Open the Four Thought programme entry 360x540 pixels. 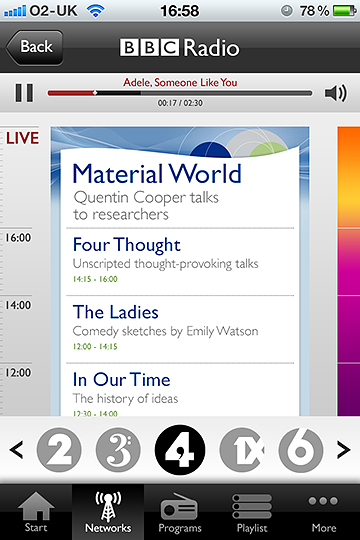180,262
